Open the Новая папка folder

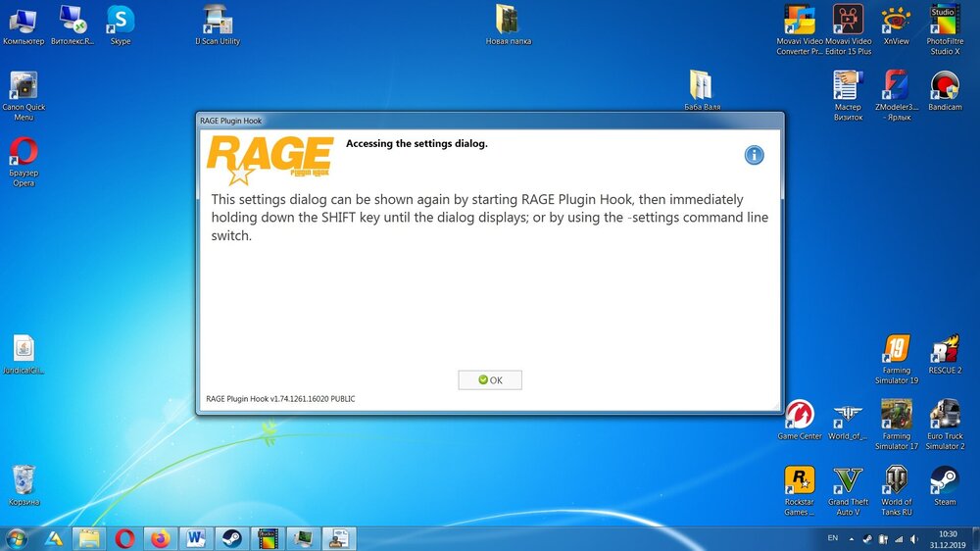508,25
